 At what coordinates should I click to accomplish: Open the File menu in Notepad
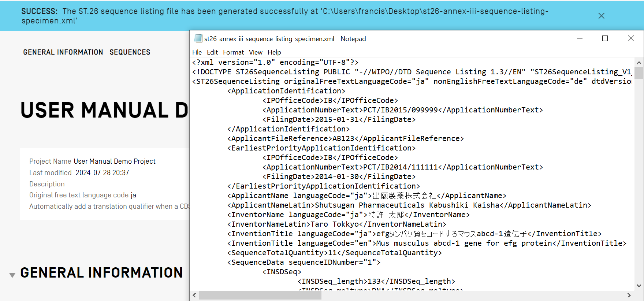click(197, 52)
